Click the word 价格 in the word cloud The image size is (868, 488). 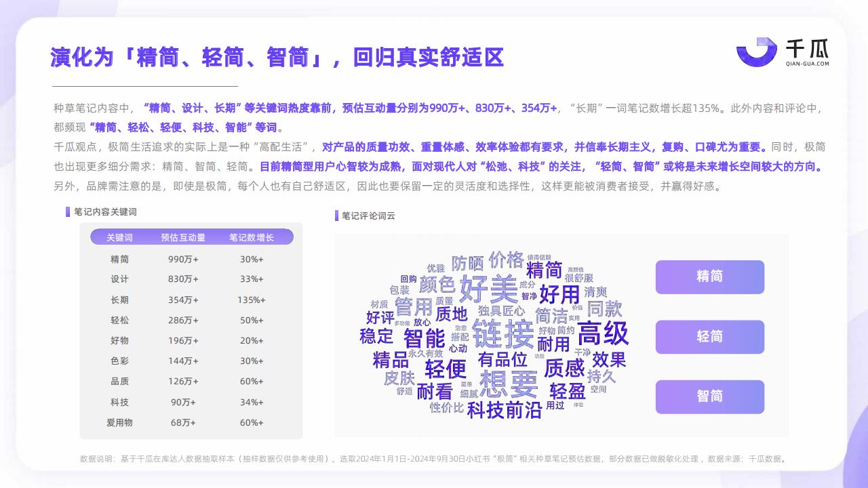(506, 260)
